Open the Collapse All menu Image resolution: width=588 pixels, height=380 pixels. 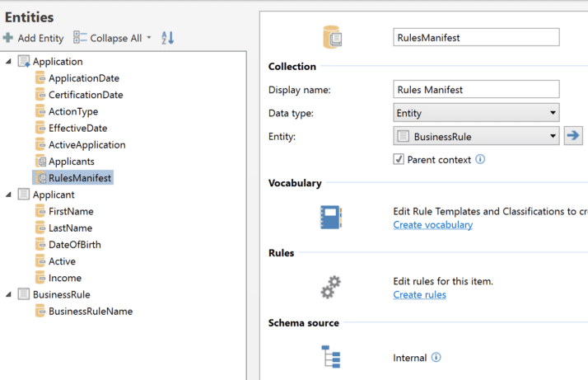click(112, 38)
